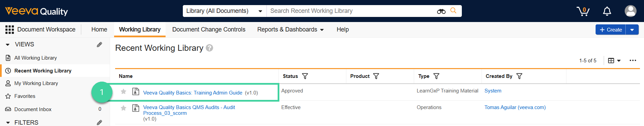
Task: Edit Views with the pencil icon
Action: point(99,44)
